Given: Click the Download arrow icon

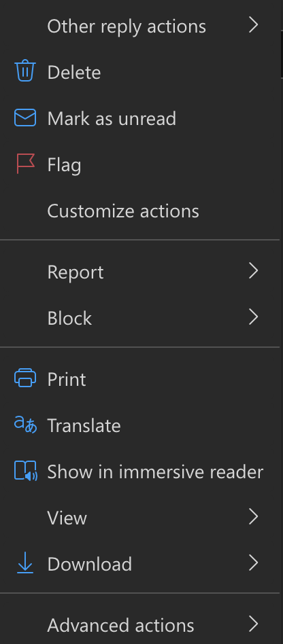Looking at the screenshot, I should tap(25, 563).
